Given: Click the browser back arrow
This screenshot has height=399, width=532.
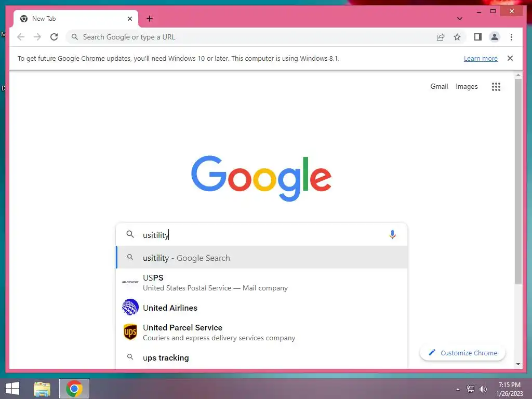Looking at the screenshot, I should 21,37.
